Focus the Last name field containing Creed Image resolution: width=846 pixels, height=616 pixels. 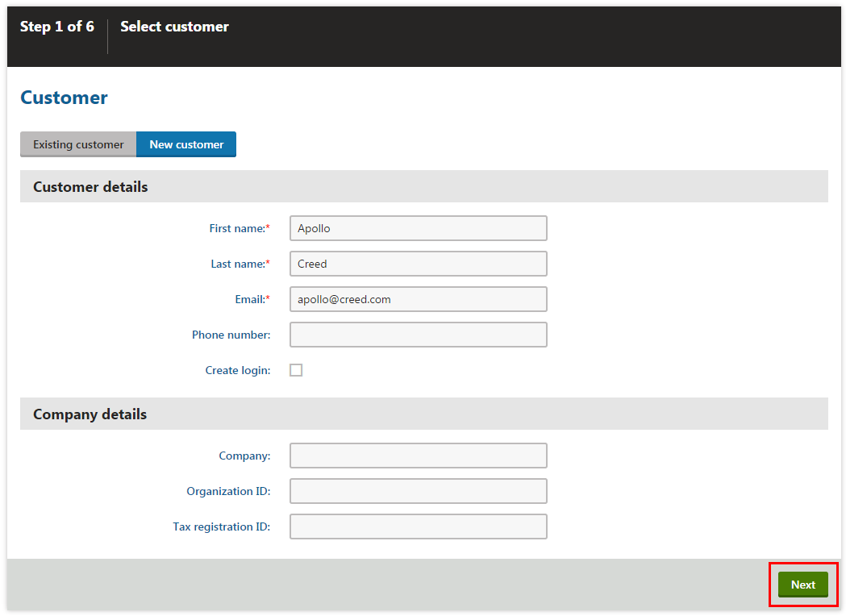coord(418,264)
